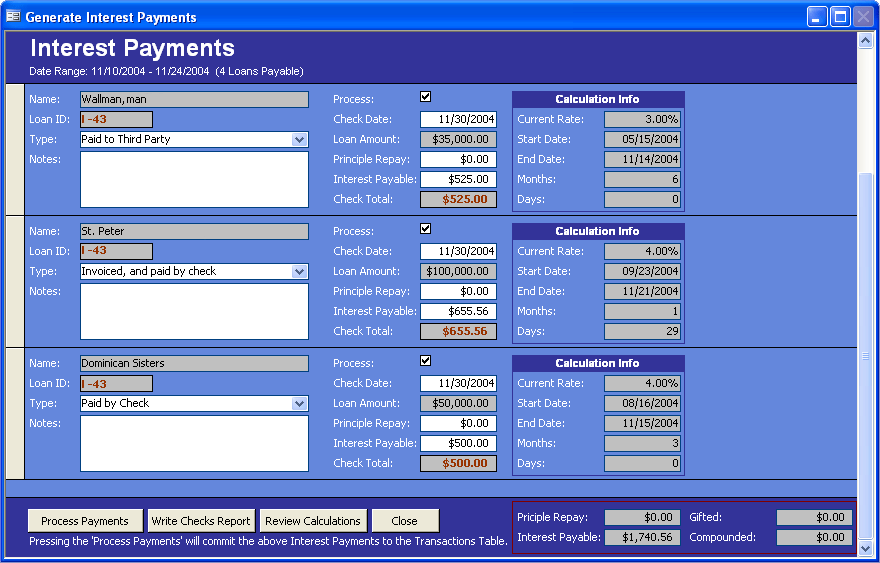Click the vertical scrollbar thumb

865,355
